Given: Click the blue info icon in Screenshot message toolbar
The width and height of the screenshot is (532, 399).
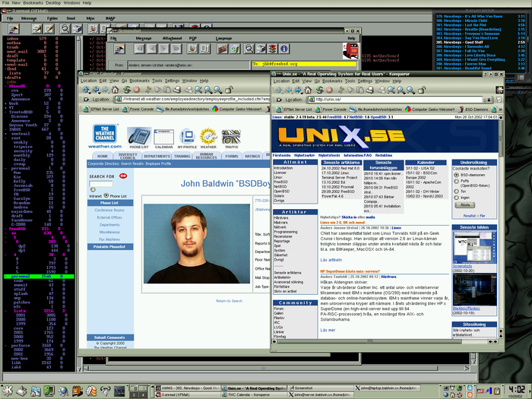Looking at the screenshot, I should (284, 49).
